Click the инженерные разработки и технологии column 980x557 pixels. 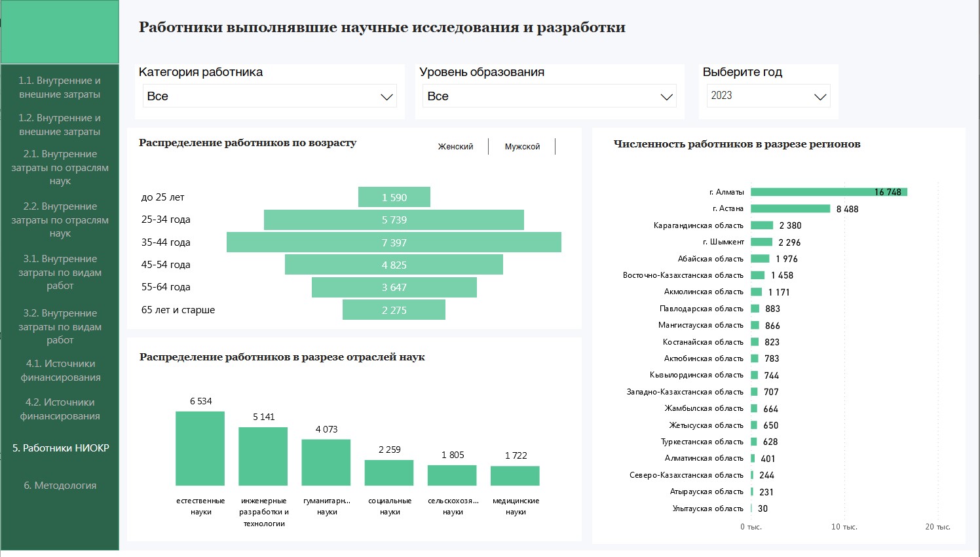pos(263,457)
